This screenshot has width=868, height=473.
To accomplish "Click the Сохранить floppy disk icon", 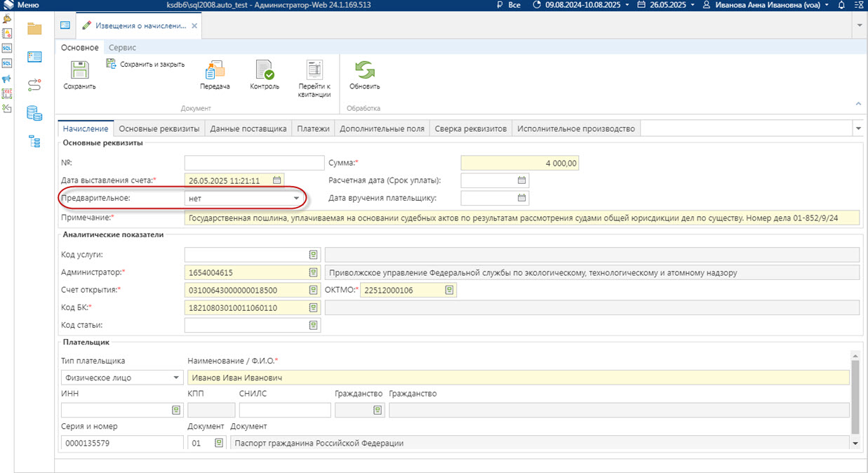I will (x=79, y=70).
